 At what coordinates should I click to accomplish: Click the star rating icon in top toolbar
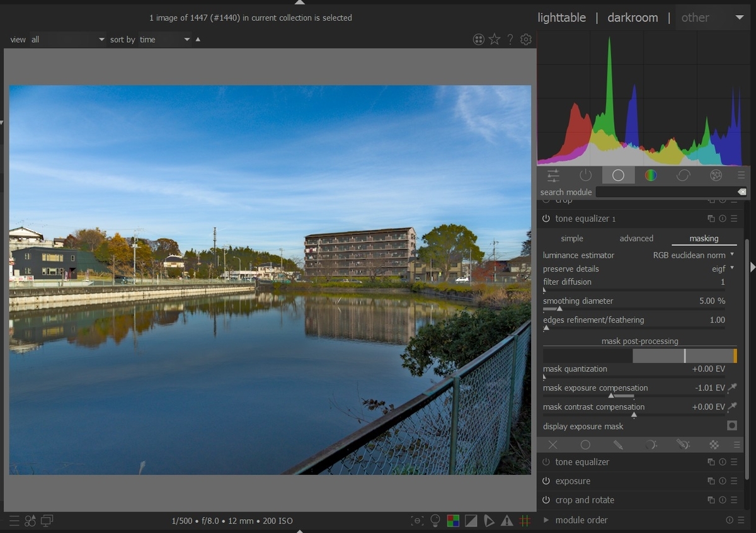coord(495,40)
